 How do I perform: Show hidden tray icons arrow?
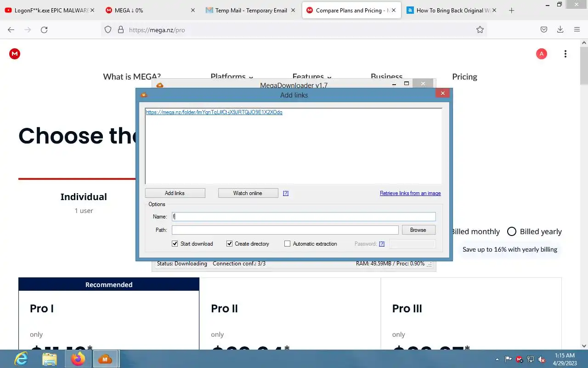pyautogui.click(x=497, y=359)
